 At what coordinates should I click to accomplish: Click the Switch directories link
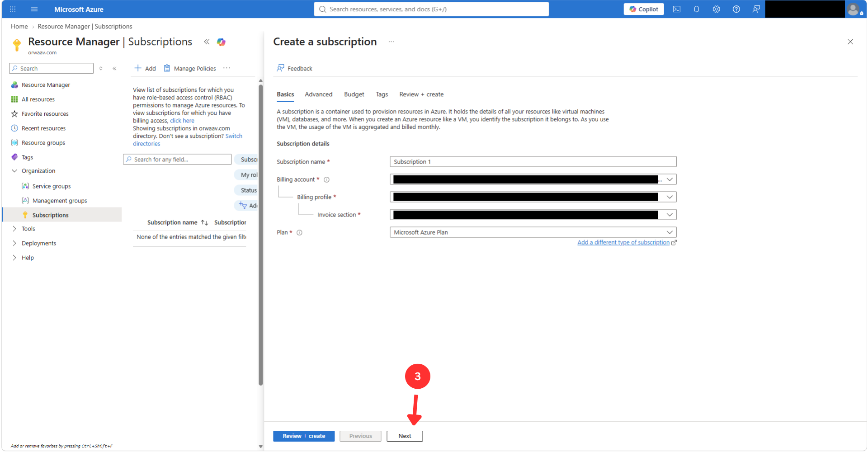[188, 140]
